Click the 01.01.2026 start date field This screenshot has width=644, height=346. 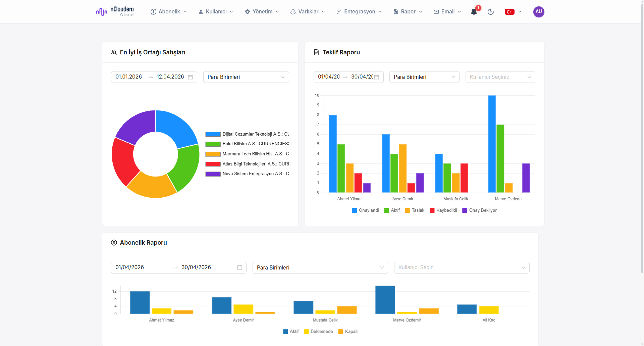pos(129,77)
